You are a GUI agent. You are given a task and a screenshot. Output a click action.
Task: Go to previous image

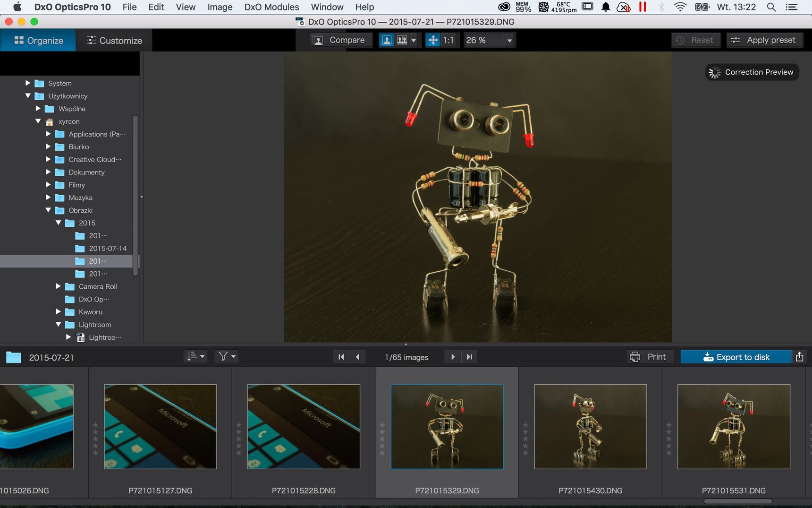(x=357, y=357)
